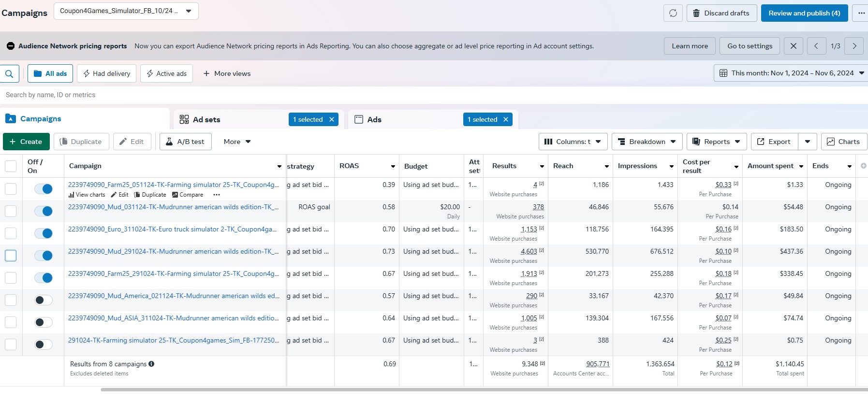Enable the Mud_America_021124 campaign toggle

[44, 300]
